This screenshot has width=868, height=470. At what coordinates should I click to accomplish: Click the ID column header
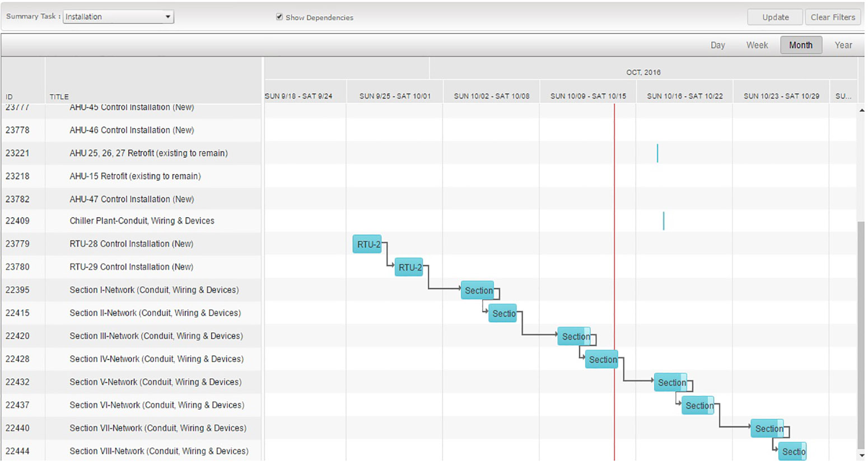click(9, 96)
